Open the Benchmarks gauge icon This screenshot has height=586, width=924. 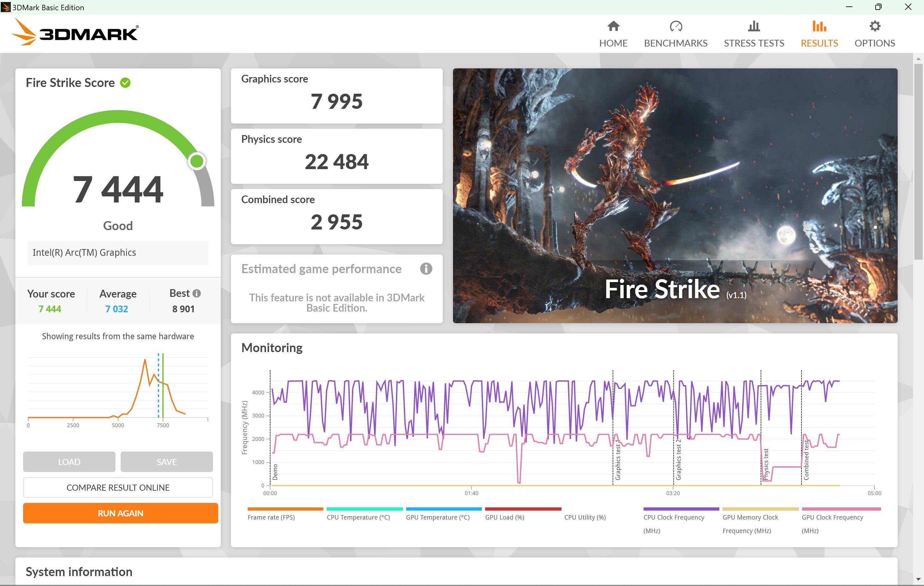(x=675, y=26)
